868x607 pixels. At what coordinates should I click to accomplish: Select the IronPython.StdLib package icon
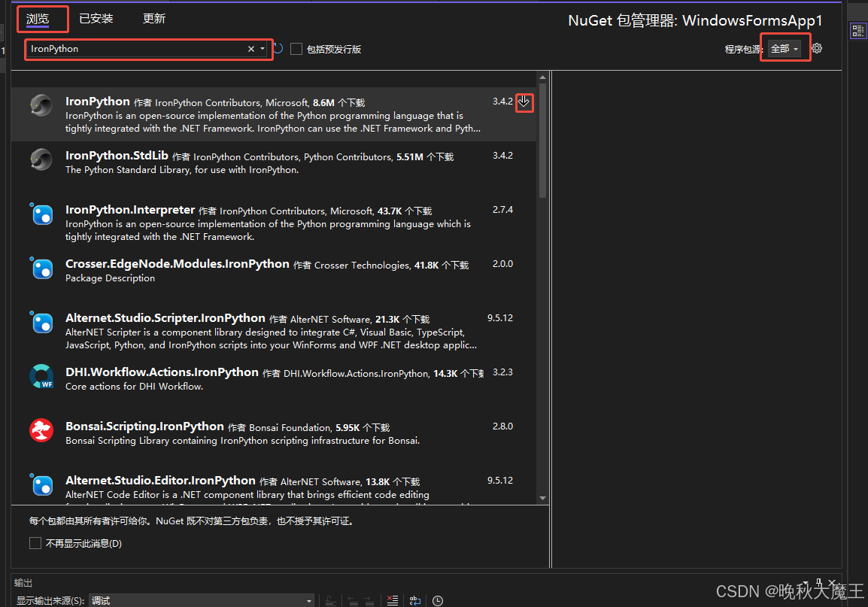pyautogui.click(x=41, y=159)
